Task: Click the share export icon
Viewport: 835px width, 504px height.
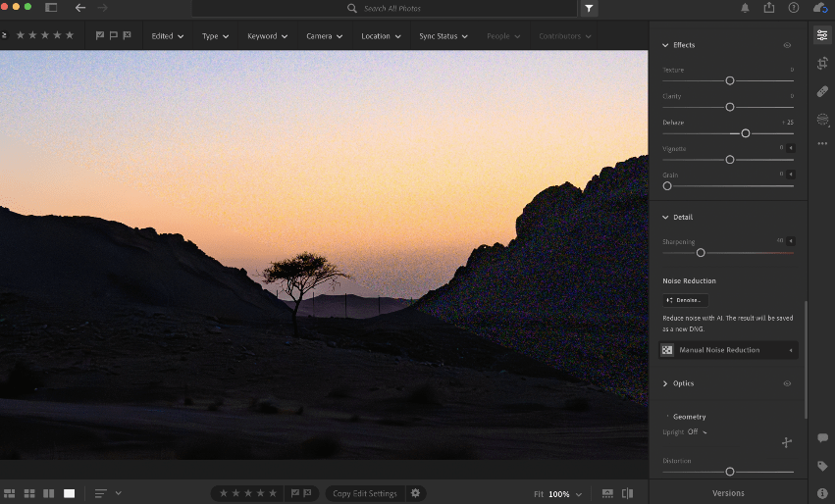Action: [x=769, y=8]
